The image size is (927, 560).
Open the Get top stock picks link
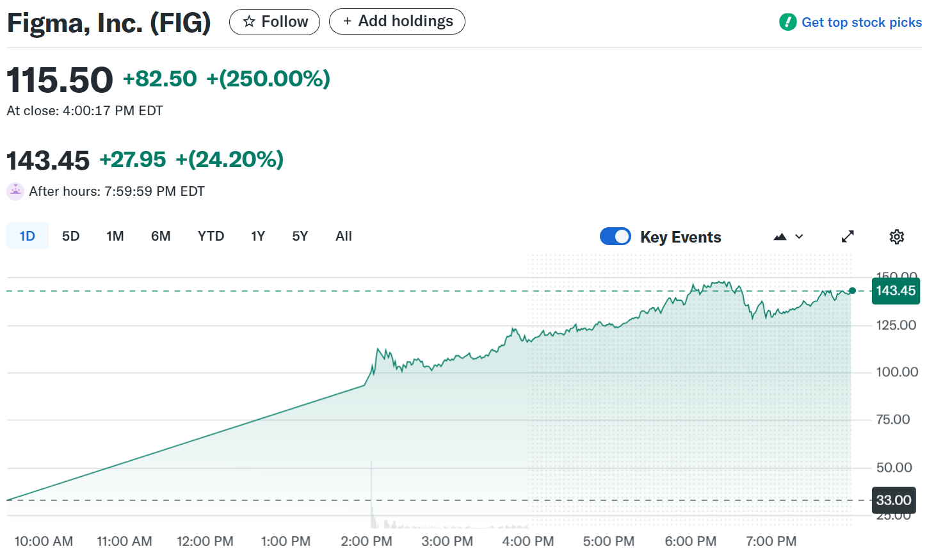(862, 22)
